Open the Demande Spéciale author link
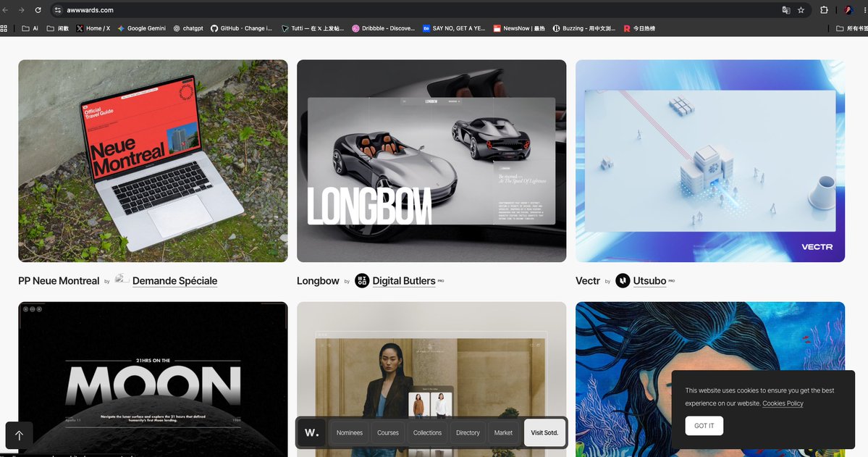 [175, 281]
